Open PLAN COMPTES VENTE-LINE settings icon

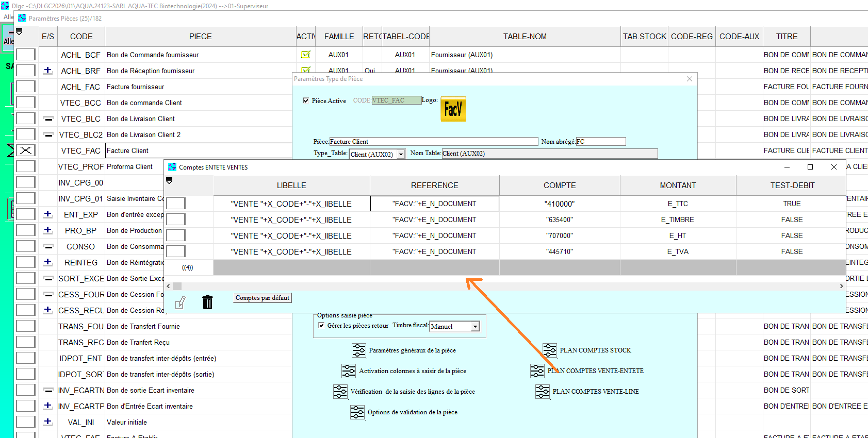543,392
